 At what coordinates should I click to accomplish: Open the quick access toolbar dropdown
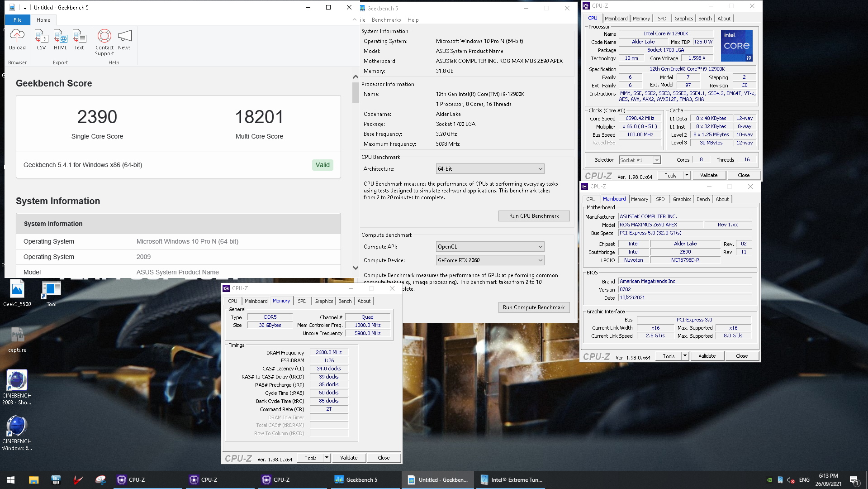coord(25,8)
